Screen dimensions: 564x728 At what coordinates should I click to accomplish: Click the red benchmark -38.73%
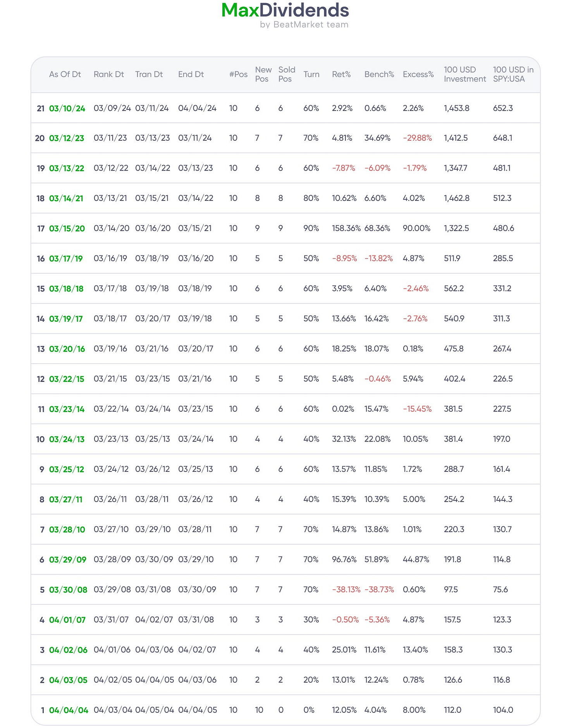(379, 590)
